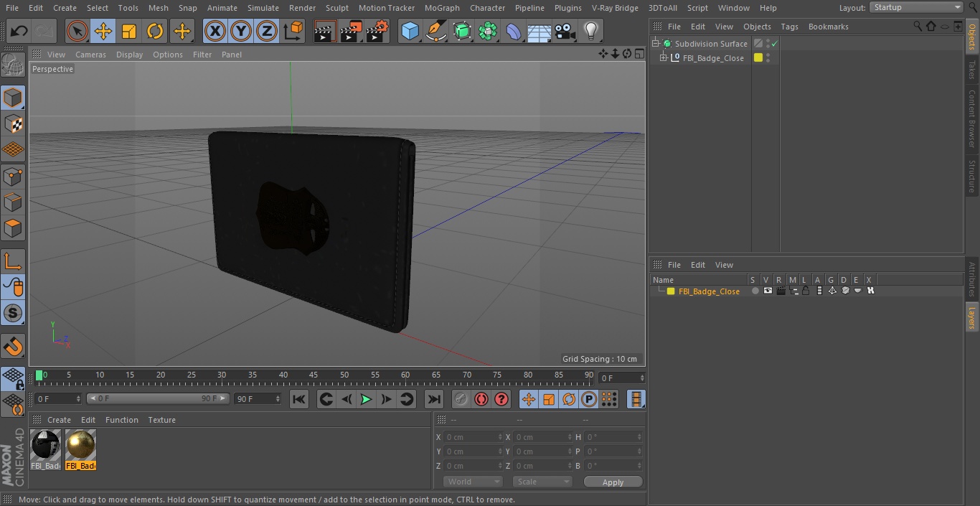980x506 pixels.
Task: Open viewport Display menu
Action: tap(129, 55)
